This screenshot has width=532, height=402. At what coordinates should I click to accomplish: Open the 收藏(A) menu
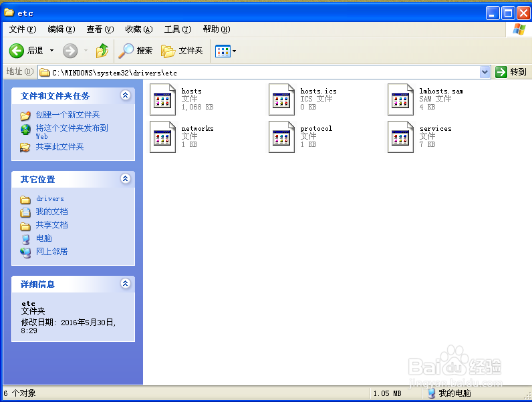[139, 29]
